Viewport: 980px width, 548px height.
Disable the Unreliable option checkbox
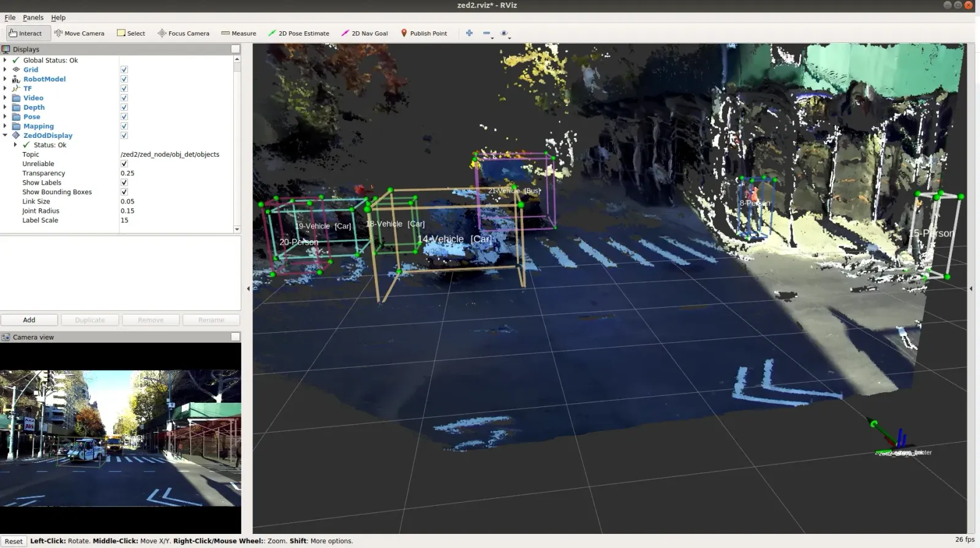pyautogui.click(x=124, y=164)
